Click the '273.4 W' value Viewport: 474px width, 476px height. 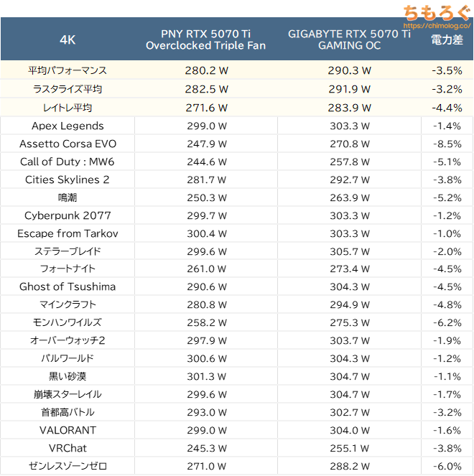click(x=350, y=269)
